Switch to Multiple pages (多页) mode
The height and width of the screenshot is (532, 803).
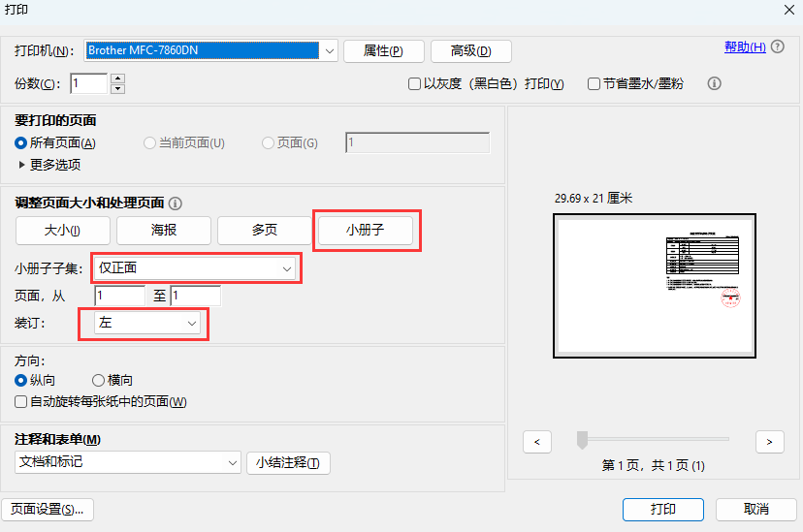click(x=265, y=231)
